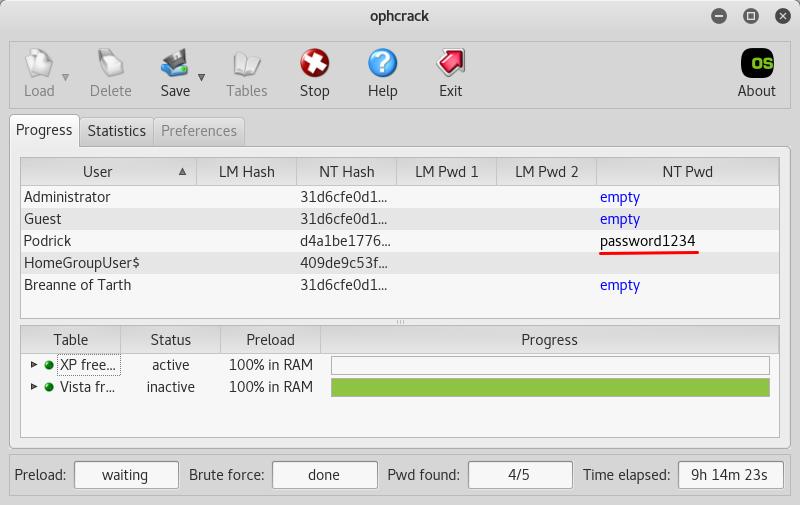
Task: Click Administrator's empty NT Pwd cell
Action: [x=620, y=197]
